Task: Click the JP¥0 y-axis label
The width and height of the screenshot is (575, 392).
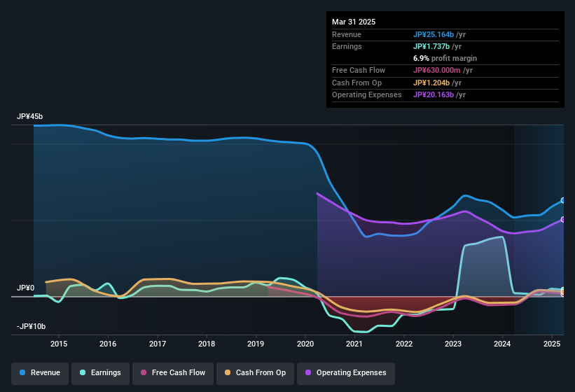Action: point(26,288)
